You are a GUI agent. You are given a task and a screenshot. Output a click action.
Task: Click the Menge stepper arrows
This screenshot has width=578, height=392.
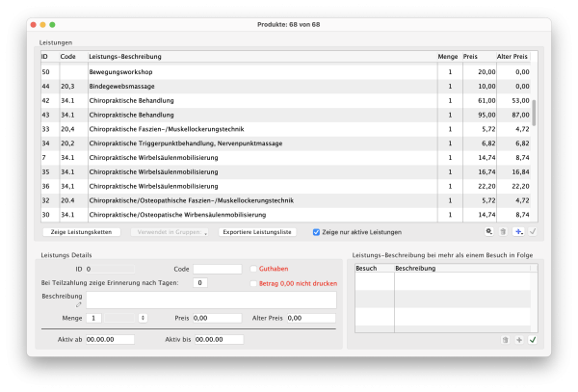point(143,318)
